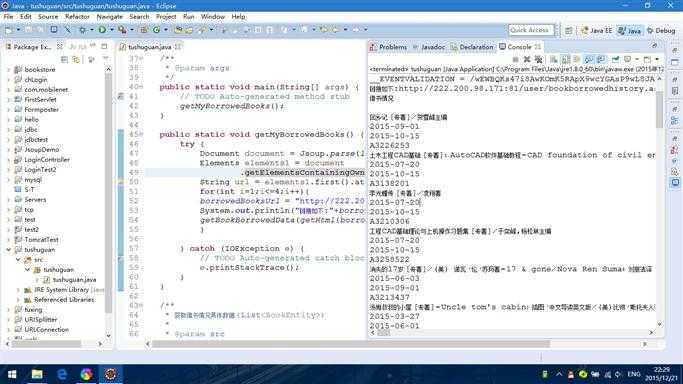The height and width of the screenshot is (384, 683).
Task: Expand the Referenced Libraries node
Action: (18, 300)
